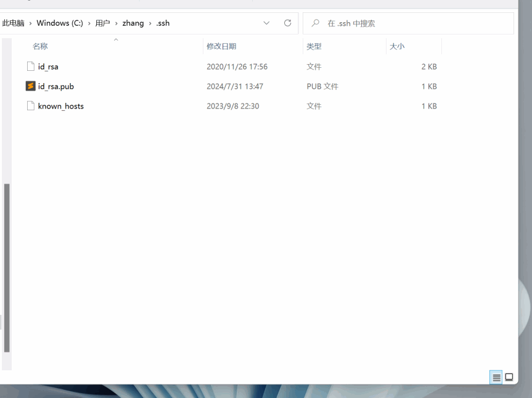The width and height of the screenshot is (532, 398).
Task: Click the search magnifier icon
Action: (316, 23)
